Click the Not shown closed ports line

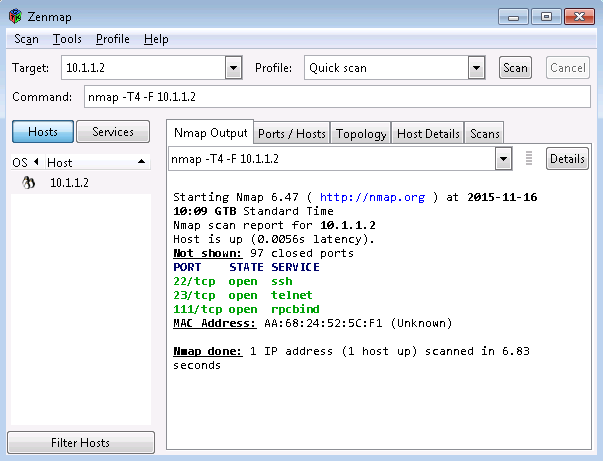pos(263,253)
